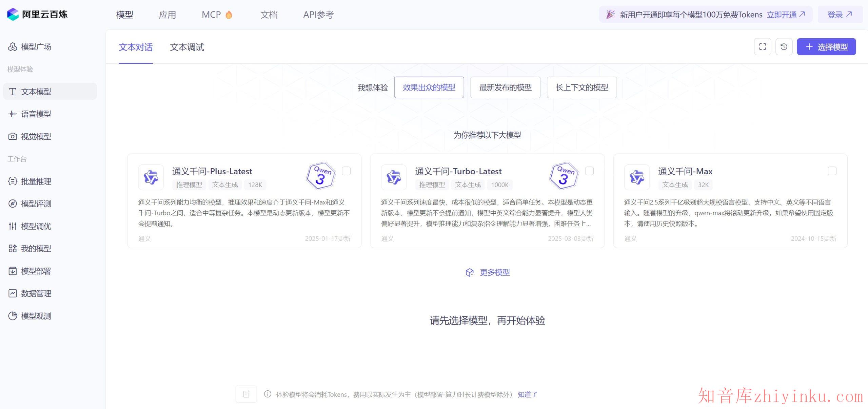
Task: Open API参考 from the top menu
Action: click(318, 15)
